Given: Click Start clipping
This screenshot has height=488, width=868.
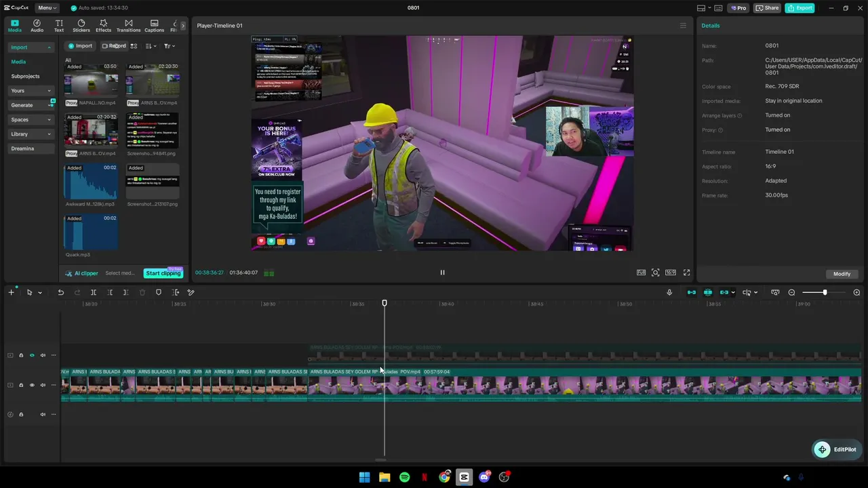Looking at the screenshot, I should pyautogui.click(x=163, y=273).
